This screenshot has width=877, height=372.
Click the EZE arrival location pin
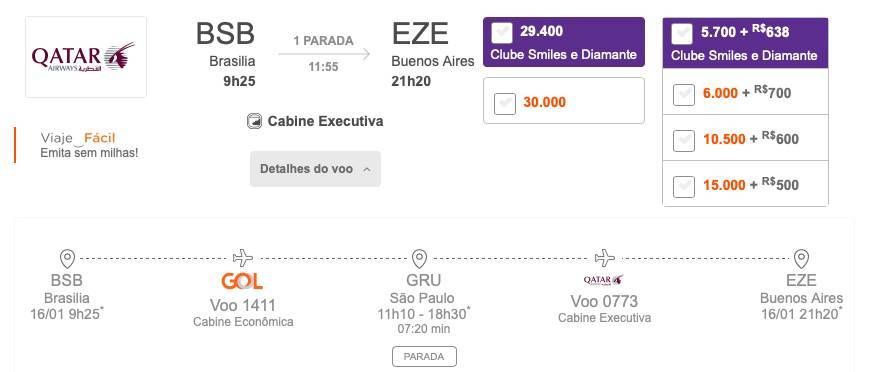[801, 259]
